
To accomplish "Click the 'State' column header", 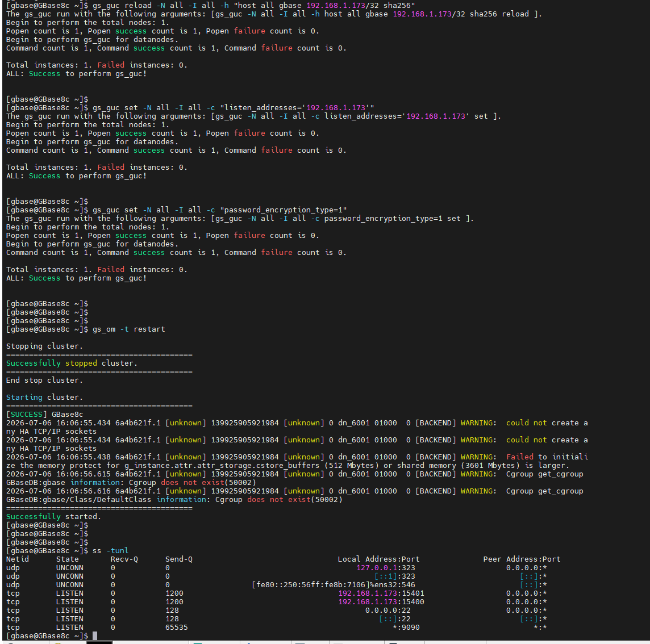I will click(x=67, y=559).
